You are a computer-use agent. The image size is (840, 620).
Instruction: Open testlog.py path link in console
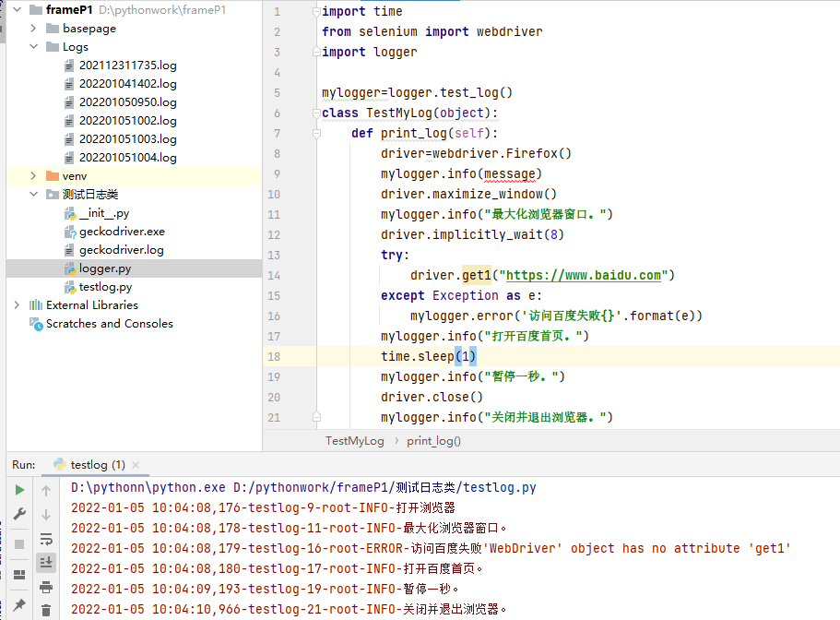(385, 487)
